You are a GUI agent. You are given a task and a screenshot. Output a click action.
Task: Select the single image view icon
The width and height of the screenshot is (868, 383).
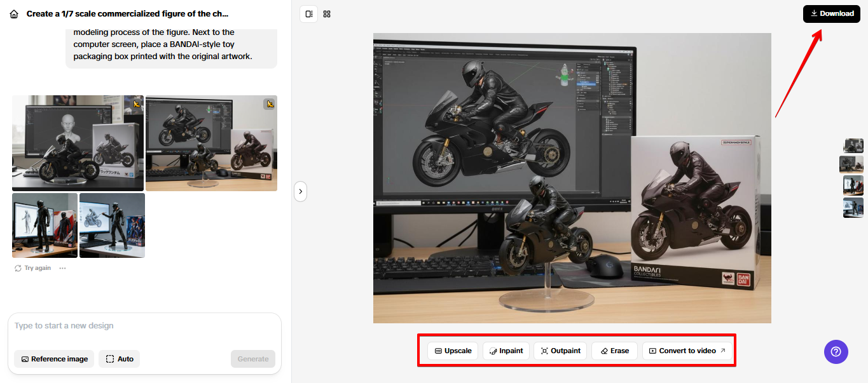pos(308,13)
